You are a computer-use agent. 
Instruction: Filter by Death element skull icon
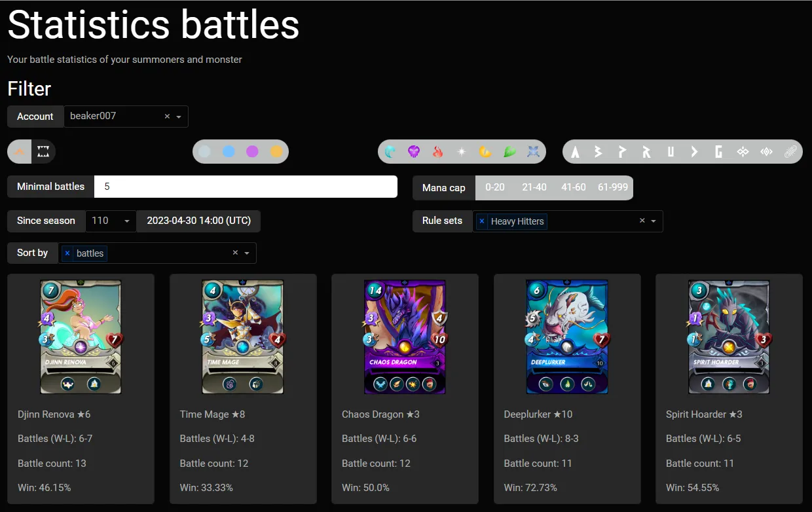(x=414, y=152)
